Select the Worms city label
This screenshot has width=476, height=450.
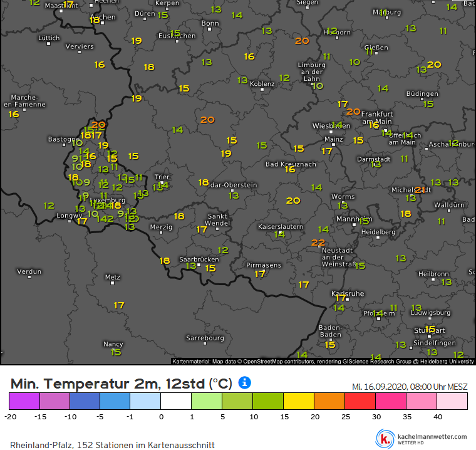coord(343,197)
